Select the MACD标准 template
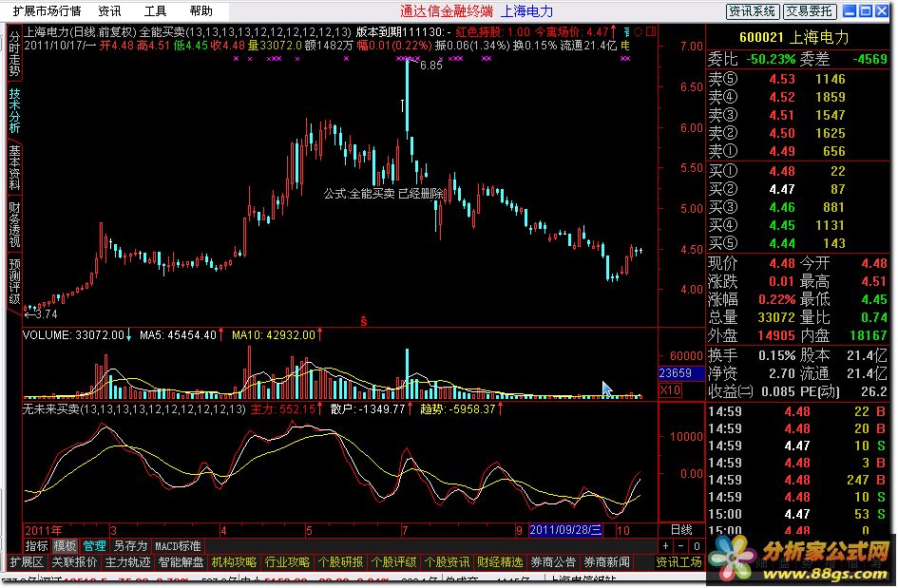Screen dimensions: 898x588 [x=178, y=546]
